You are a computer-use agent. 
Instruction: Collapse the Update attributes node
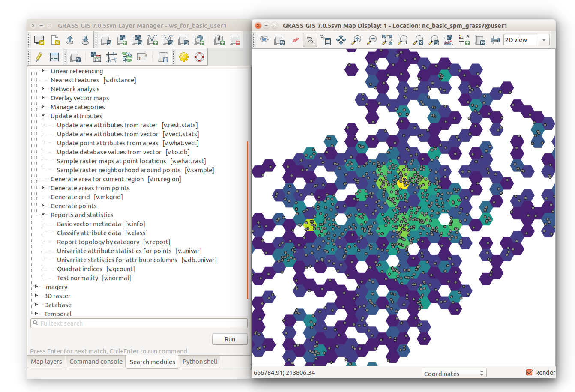pyautogui.click(x=43, y=116)
